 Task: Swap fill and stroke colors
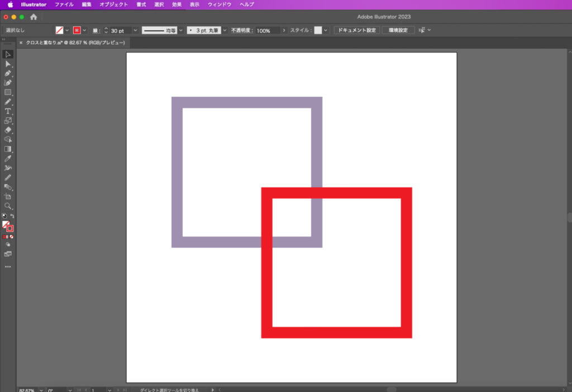(x=12, y=216)
